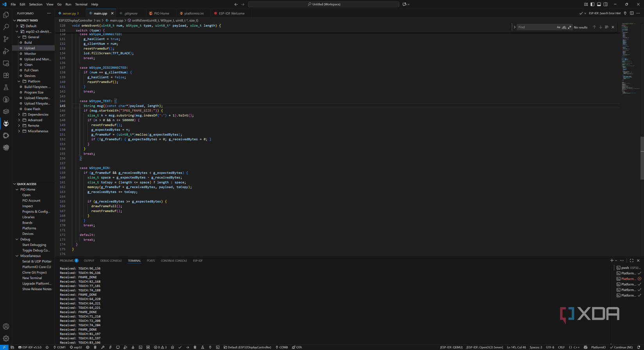This screenshot has width=644, height=350.
Task: Click the editor vertical scrollbar thumb
Action: pyautogui.click(x=642, y=158)
